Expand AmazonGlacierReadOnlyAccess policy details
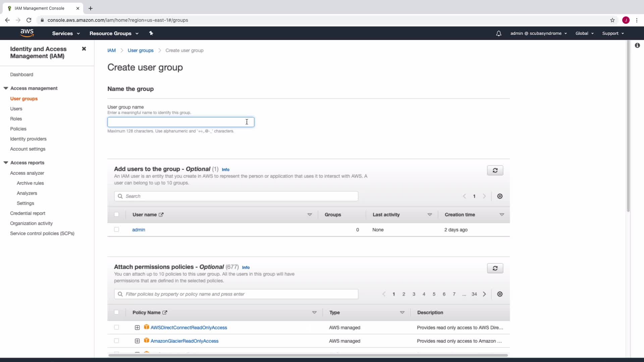Viewport: 644px width, 362px height. (137, 341)
